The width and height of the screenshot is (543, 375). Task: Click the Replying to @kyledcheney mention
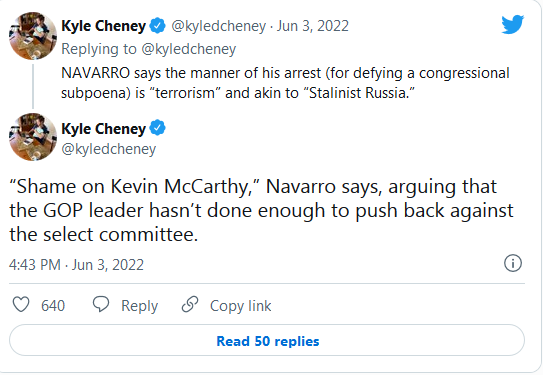[189, 49]
